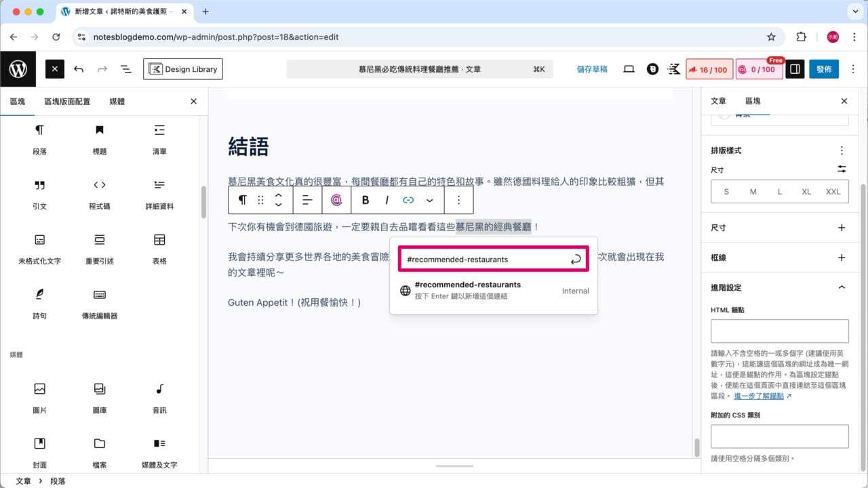Click the device preview icon
The image size is (868, 488).
[x=629, y=68]
